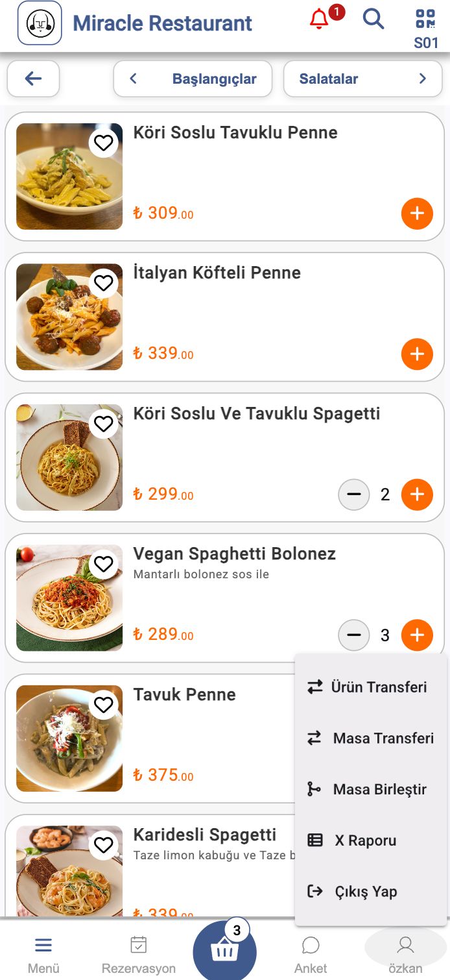
Task: Open the shopping basket with 3 items
Action: [x=224, y=951]
